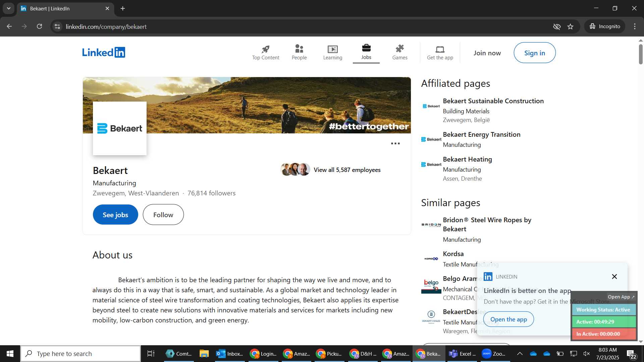Close the LinkedIn app popup
The height and width of the screenshot is (362, 644).
coord(614,277)
